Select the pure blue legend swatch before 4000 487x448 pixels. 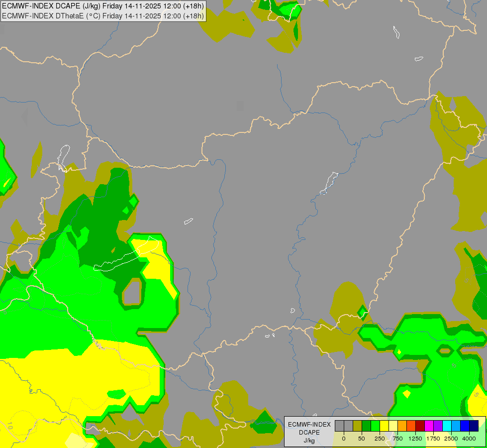465,426
